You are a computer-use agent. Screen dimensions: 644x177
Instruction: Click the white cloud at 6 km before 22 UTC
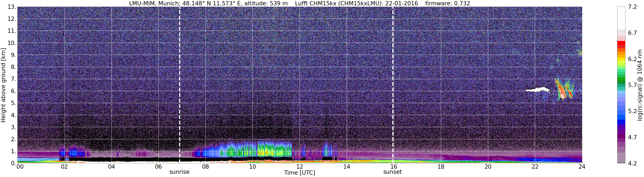pos(537,90)
